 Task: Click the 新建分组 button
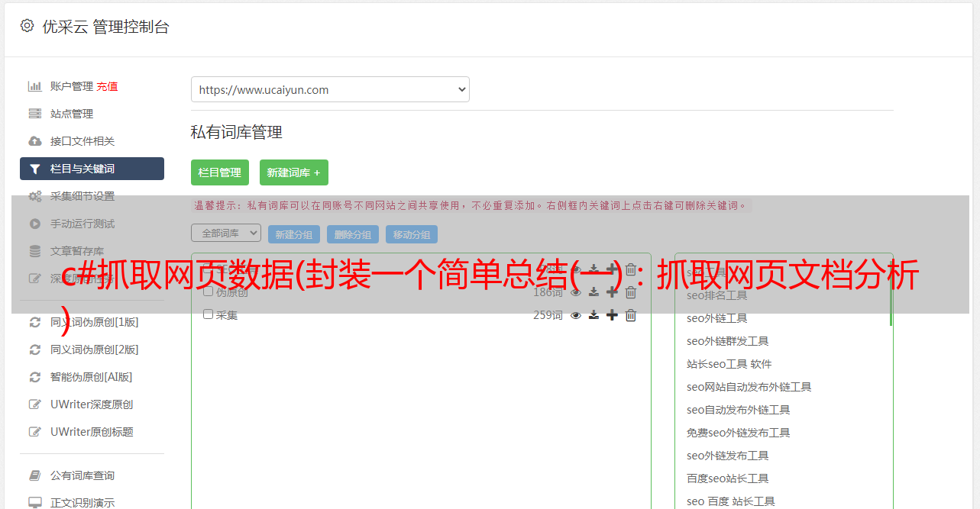coord(294,234)
